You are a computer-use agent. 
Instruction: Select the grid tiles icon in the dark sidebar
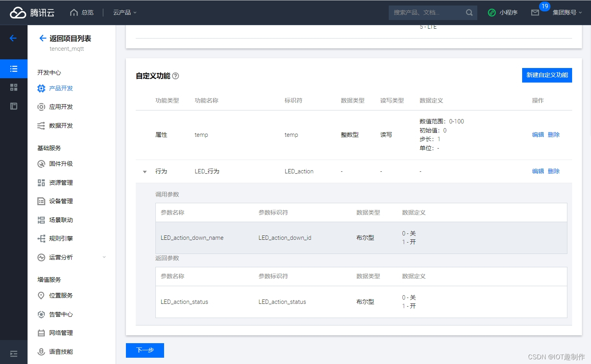coord(14,87)
